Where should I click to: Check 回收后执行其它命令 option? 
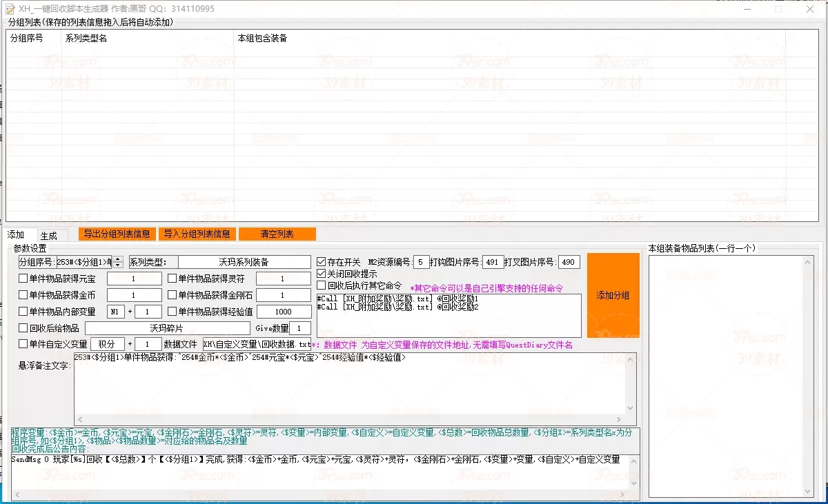tap(321, 285)
